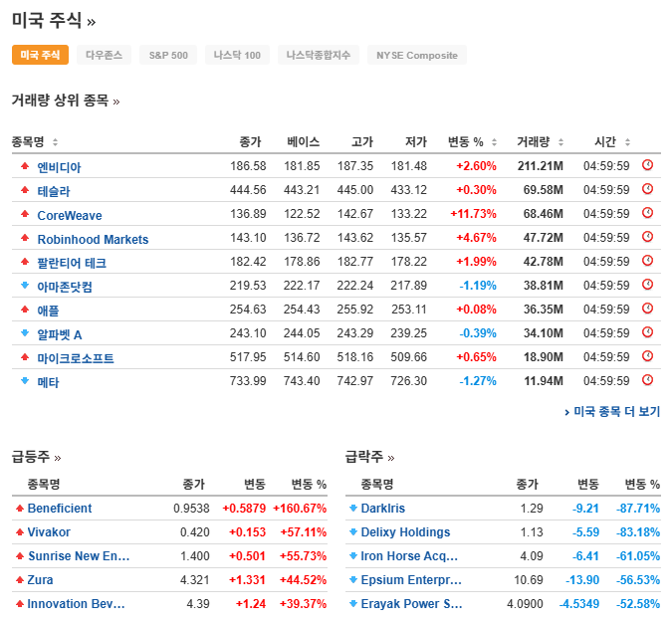Click the clock icon in 애플 row

tap(647, 309)
